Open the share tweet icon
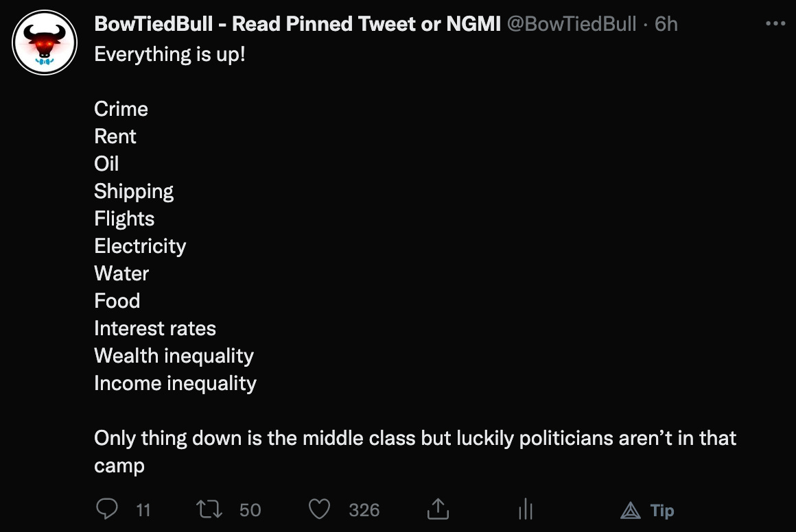The height and width of the screenshot is (532, 796). point(438,509)
